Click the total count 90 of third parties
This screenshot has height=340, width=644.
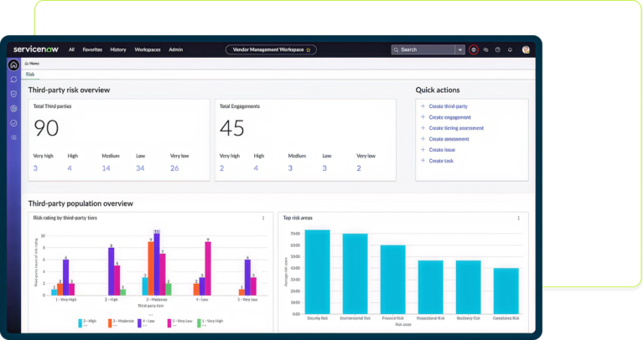click(x=46, y=128)
